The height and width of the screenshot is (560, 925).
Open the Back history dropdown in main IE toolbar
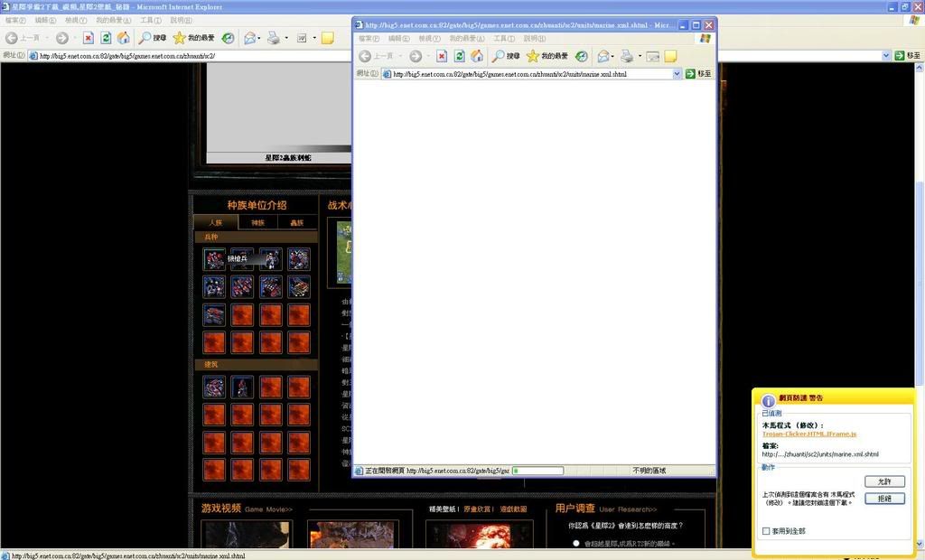[x=47, y=38]
